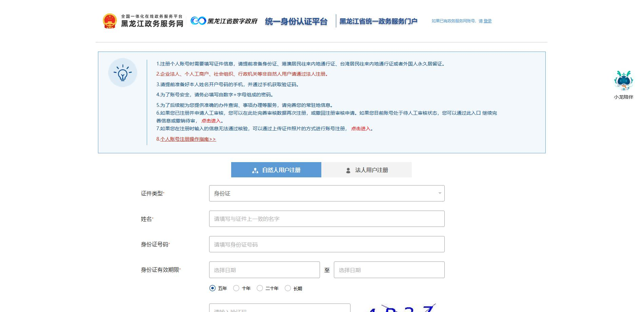Switch to 法人用户注册 tab
This screenshot has height=312, width=644.
click(x=366, y=170)
